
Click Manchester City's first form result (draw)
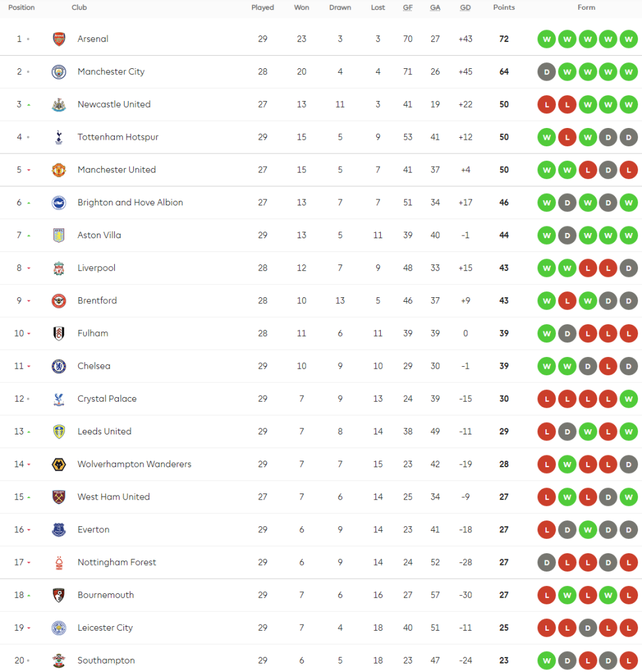[546, 72]
